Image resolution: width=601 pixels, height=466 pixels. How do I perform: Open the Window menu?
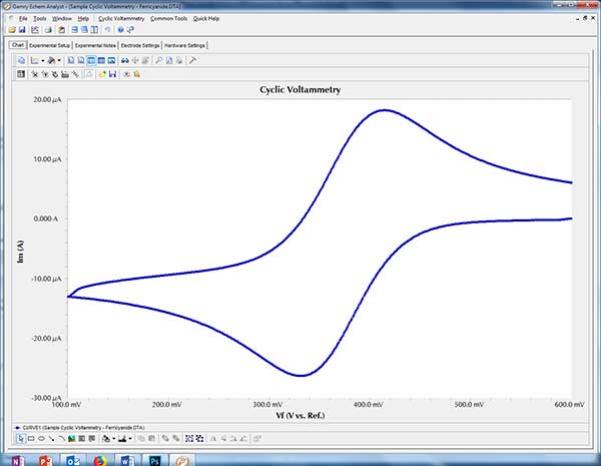click(x=62, y=18)
